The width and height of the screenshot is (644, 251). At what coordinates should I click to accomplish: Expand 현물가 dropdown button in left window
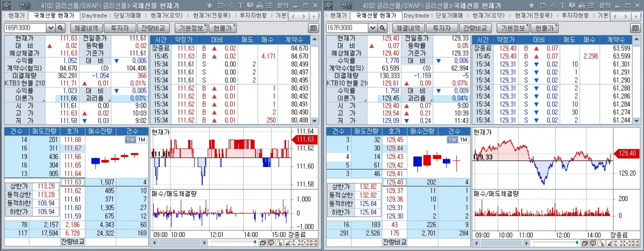tap(223, 28)
